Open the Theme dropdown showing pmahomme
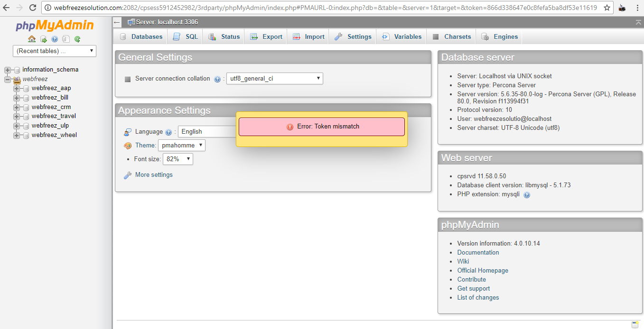 pyautogui.click(x=182, y=146)
